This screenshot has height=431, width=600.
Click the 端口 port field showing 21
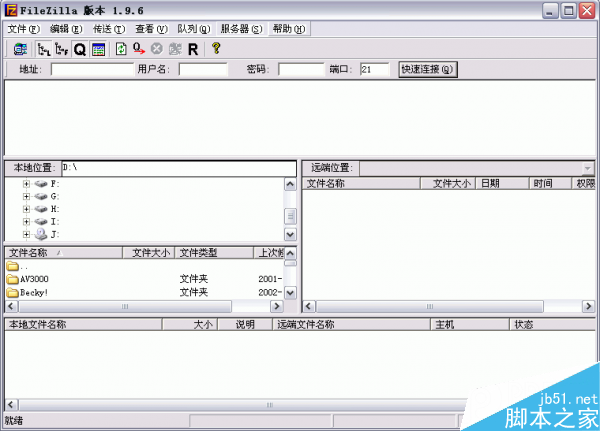pos(374,70)
